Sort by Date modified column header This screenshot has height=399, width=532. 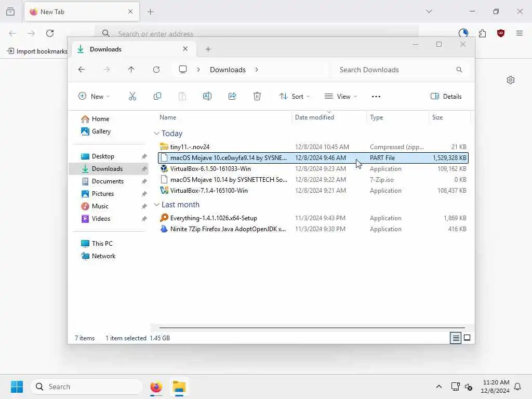314,117
